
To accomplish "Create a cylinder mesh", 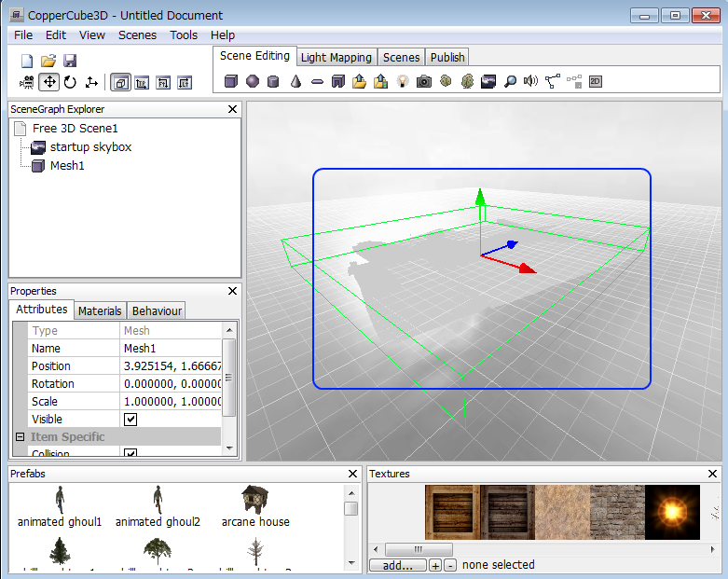I will click(x=273, y=82).
